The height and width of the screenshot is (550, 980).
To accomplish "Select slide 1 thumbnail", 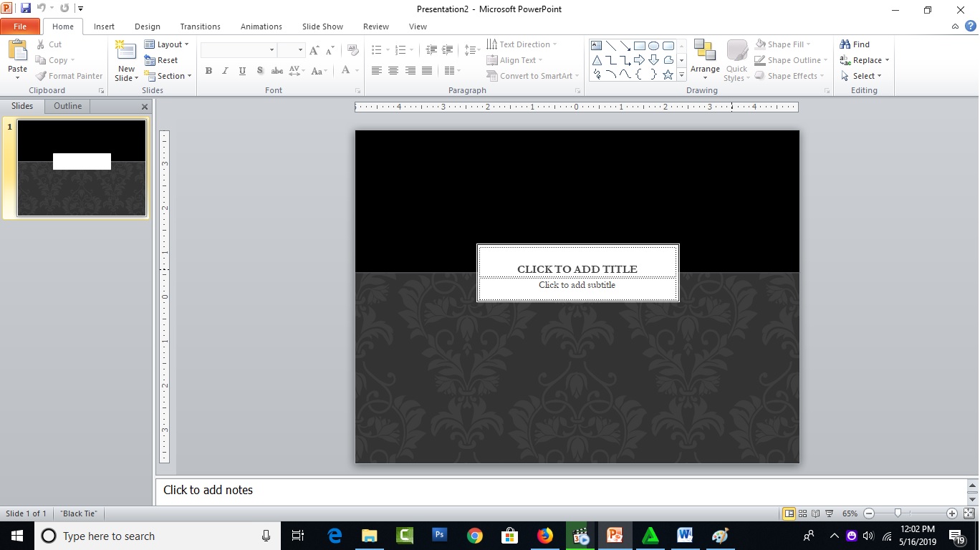I will tap(82, 168).
